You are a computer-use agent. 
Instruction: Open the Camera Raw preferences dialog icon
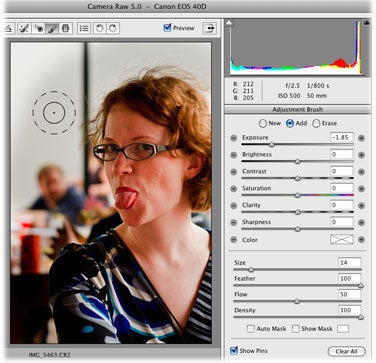click(84, 28)
